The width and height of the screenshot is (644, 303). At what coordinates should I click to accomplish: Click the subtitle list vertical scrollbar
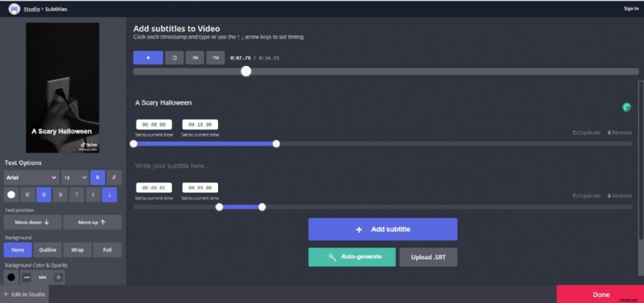pos(641,159)
